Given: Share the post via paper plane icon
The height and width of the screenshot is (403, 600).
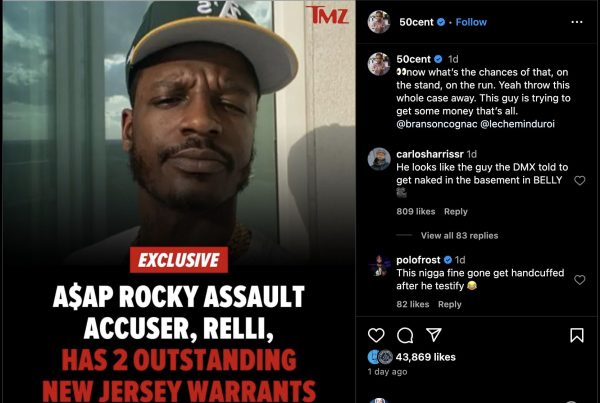Looking at the screenshot, I should point(434,335).
